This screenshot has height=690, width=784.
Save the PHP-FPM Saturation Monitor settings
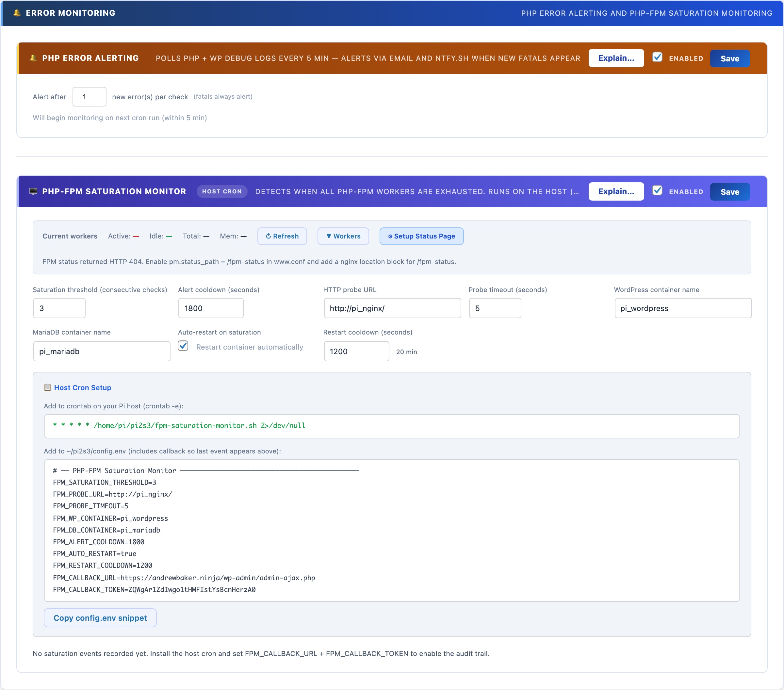click(729, 191)
